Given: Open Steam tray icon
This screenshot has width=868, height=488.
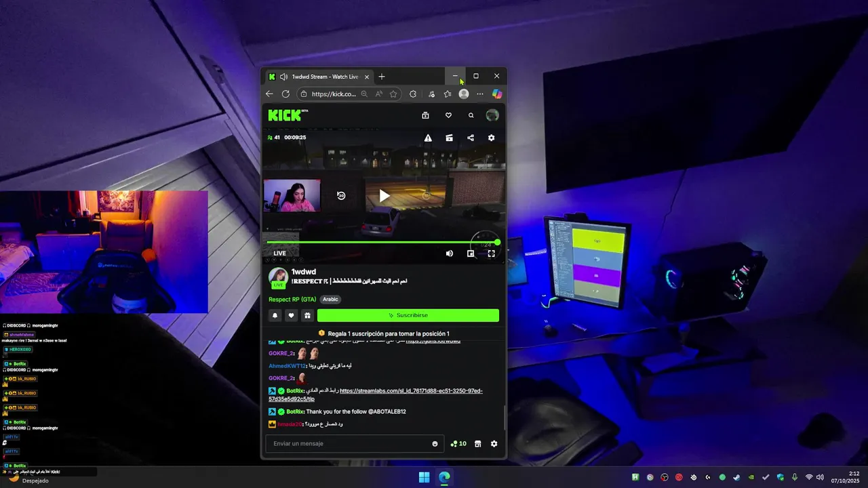Looking at the screenshot, I should tap(737, 477).
